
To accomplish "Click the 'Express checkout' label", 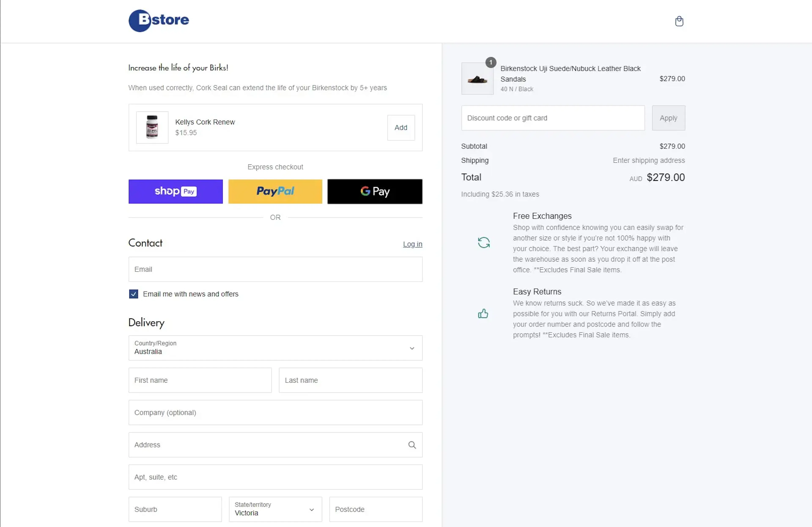I will click(x=275, y=167).
